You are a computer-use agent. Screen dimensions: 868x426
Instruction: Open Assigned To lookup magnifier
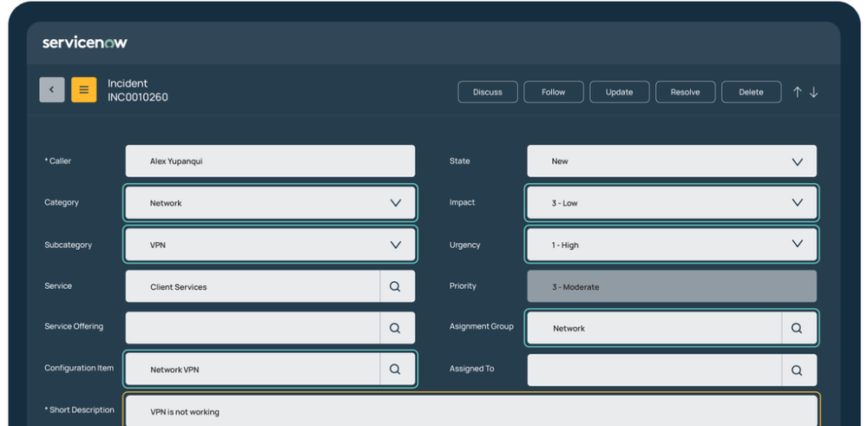point(797,370)
